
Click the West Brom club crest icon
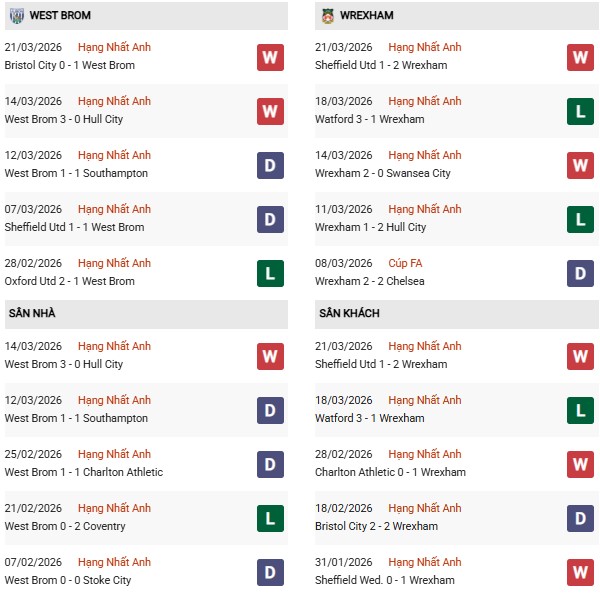pyautogui.click(x=17, y=16)
